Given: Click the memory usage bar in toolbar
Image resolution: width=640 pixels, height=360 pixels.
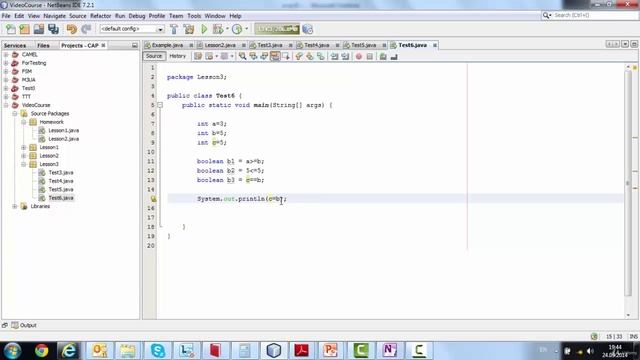Looking at the screenshot, I should coord(277,29).
